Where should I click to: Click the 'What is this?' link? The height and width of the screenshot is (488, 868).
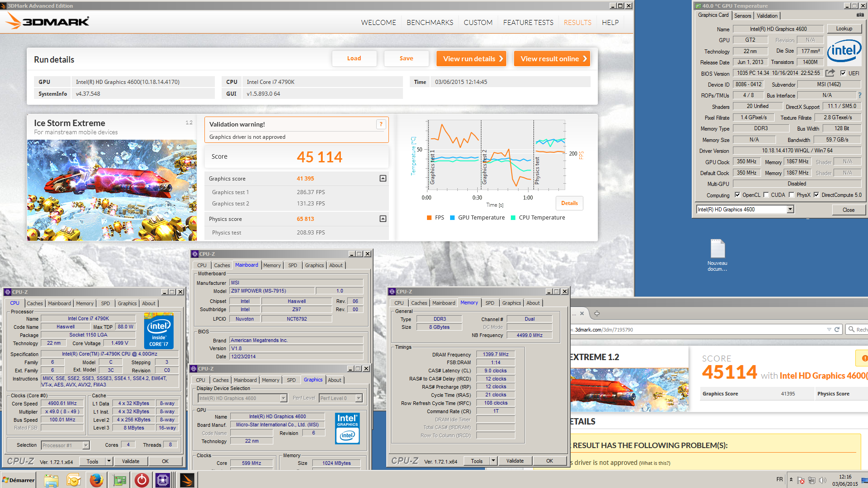click(654, 463)
